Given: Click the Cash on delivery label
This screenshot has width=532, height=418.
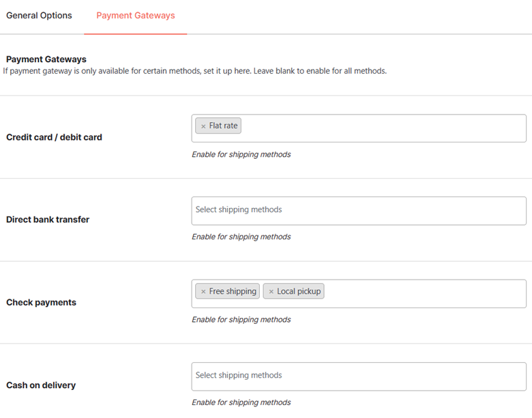Looking at the screenshot, I should (x=41, y=385).
